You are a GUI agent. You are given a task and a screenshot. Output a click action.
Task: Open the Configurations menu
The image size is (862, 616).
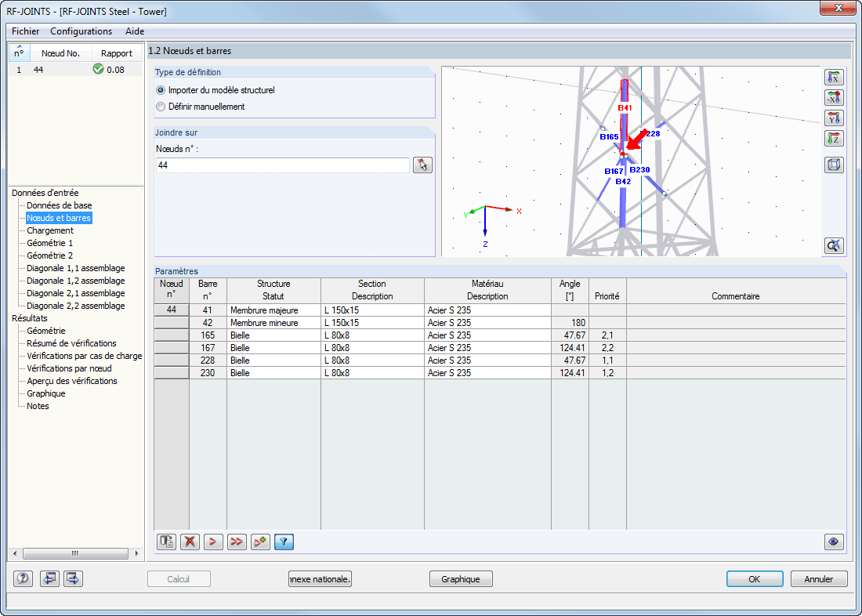tap(81, 31)
